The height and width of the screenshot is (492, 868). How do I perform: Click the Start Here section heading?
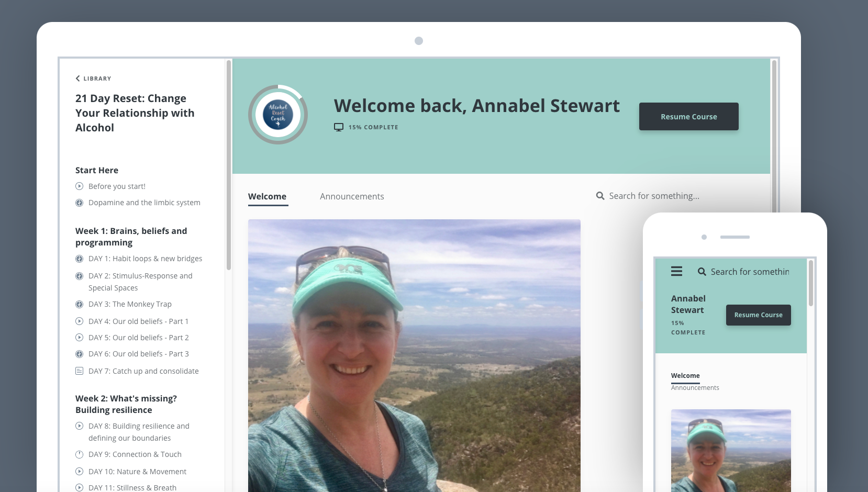[97, 170]
